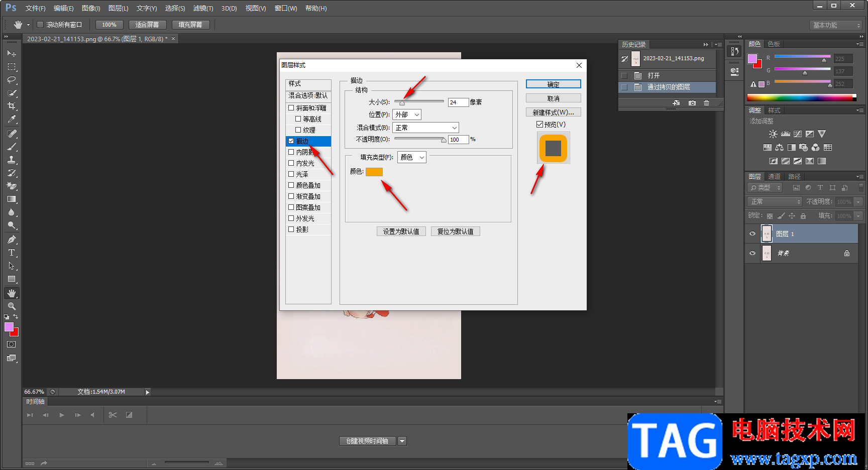Open the orange stroke color swatch

click(x=374, y=172)
